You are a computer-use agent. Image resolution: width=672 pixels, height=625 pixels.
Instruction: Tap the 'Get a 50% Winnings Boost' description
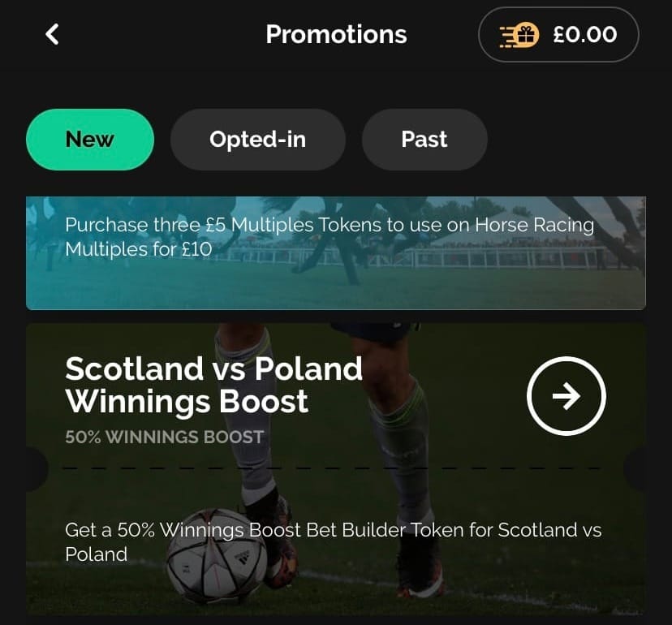pyautogui.click(x=334, y=542)
